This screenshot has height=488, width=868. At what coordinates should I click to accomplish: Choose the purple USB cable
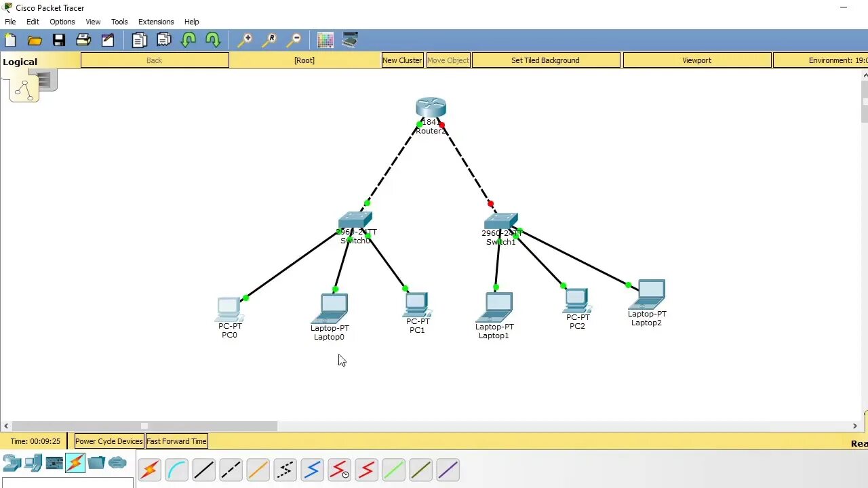coord(448,469)
